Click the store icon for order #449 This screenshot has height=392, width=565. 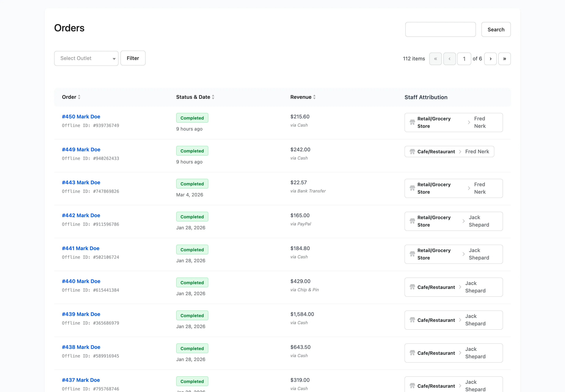412,152
